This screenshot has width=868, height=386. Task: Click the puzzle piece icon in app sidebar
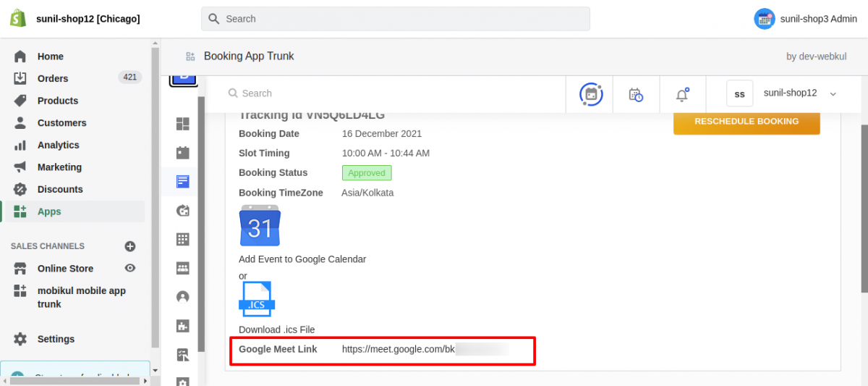click(x=183, y=326)
